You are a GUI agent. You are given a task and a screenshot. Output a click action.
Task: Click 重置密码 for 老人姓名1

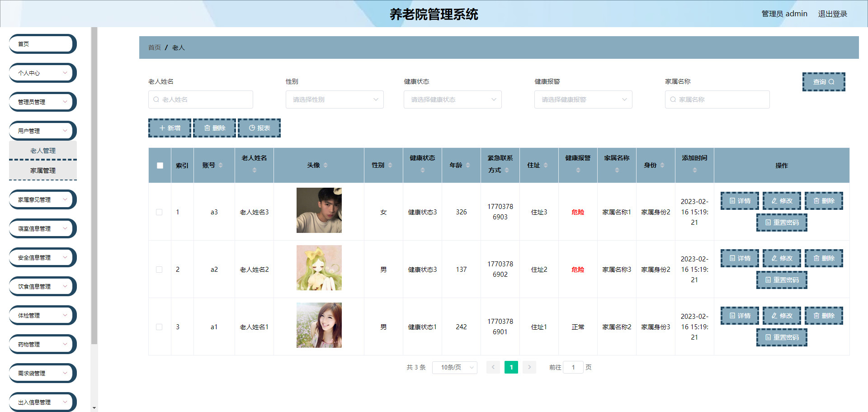[782, 337]
